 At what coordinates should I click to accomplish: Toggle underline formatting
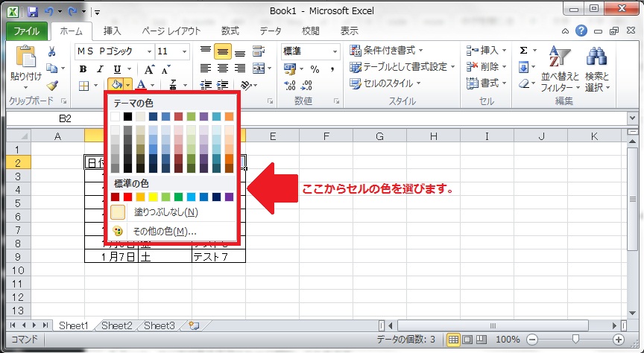[x=117, y=69]
